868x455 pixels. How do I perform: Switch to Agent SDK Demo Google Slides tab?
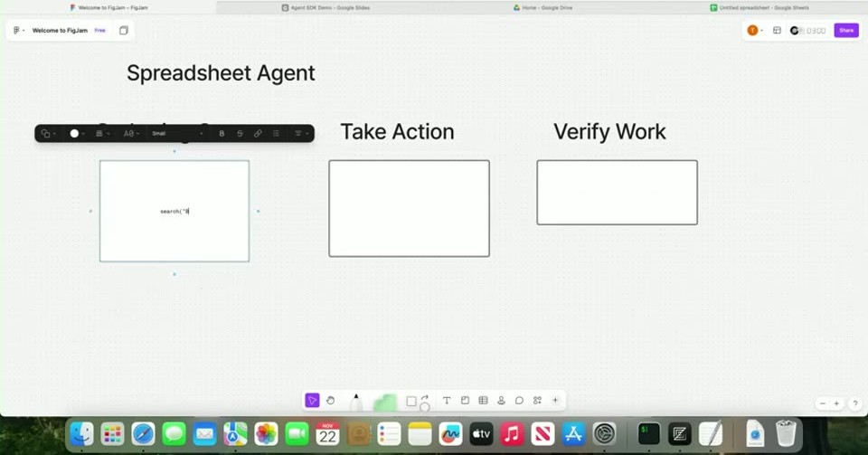[326, 8]
